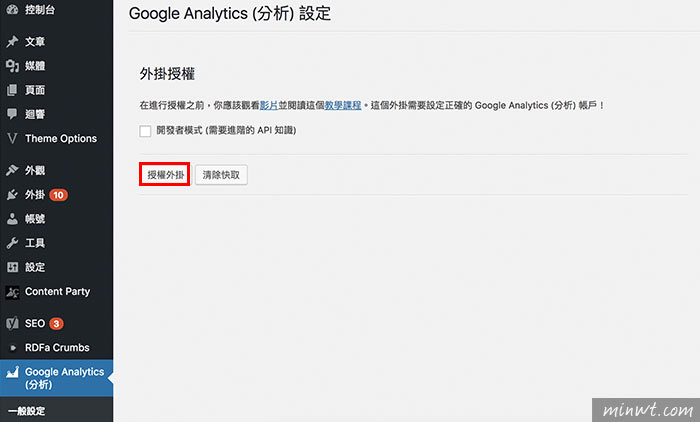The width and height of the screenshot is (700, 422).
Task: Click the 帳號 user icon
Action: point(12,219)
